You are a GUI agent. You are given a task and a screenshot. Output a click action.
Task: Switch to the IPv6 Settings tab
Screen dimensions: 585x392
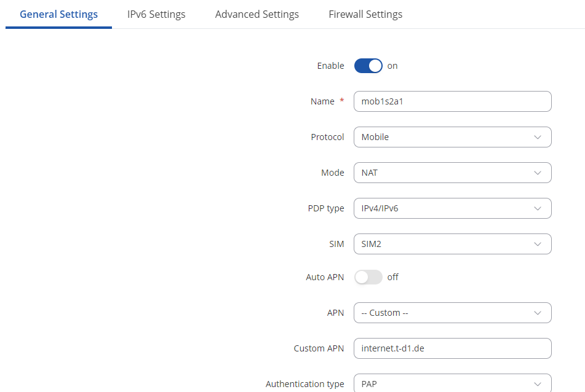[156, 14]
